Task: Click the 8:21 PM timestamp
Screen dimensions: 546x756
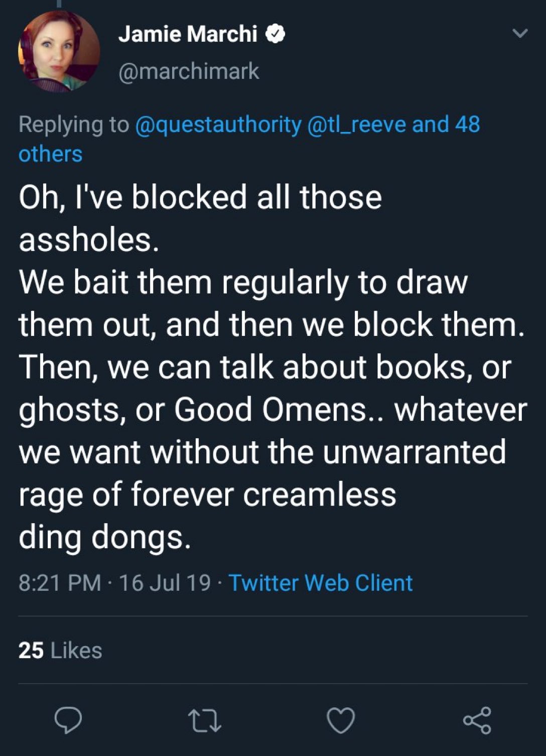Action: pos(60,583)
